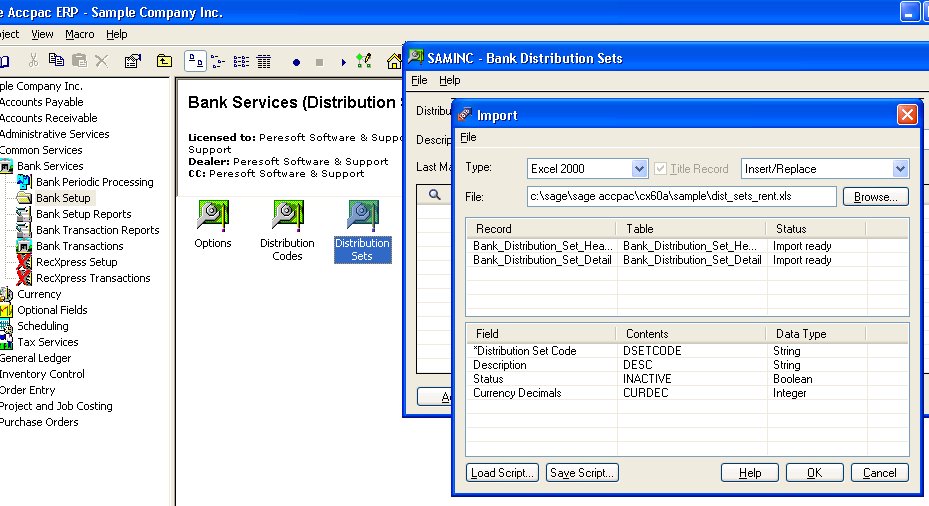
Task: Open the Distribution Sets icon
Action: [362, 217]
